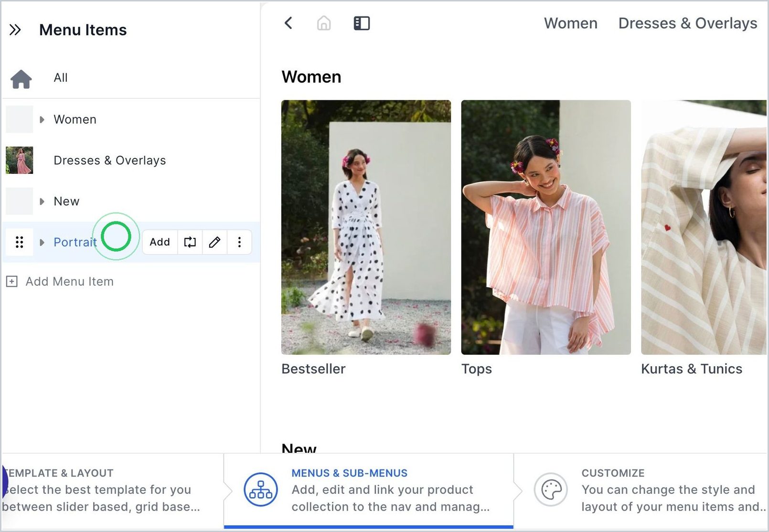Open the Bestseller collection image
769x532 pixels.
pyautogui.click(x=366, y=227)
